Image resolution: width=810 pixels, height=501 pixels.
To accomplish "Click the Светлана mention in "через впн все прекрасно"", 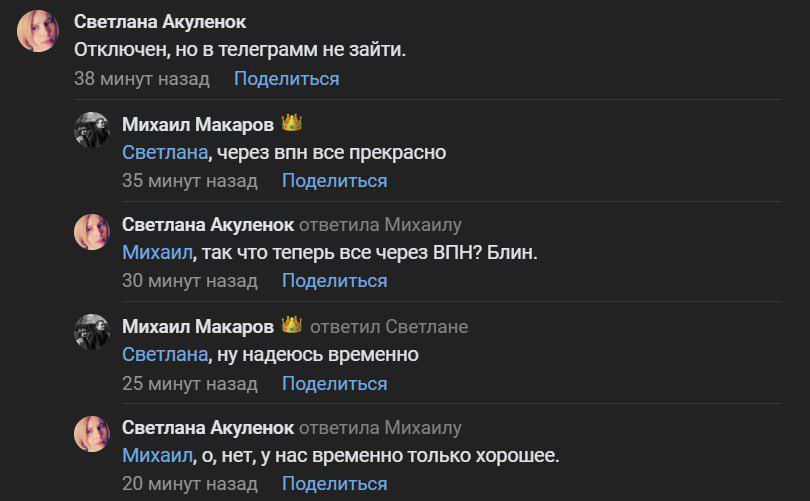I will [x=165, y=153].
